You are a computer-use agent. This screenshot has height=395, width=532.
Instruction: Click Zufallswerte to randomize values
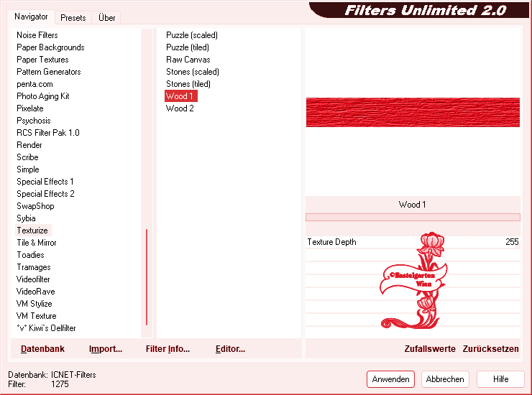click(430, 349)
